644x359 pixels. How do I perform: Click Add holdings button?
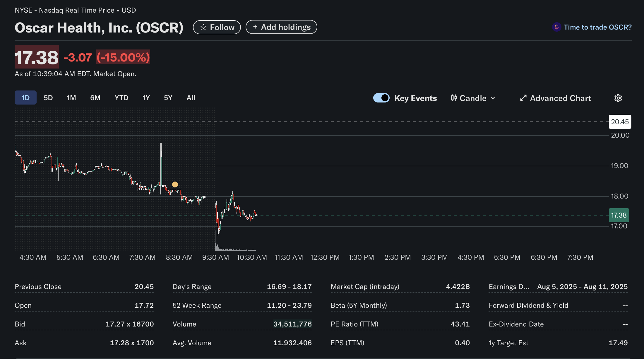[281, 27]
